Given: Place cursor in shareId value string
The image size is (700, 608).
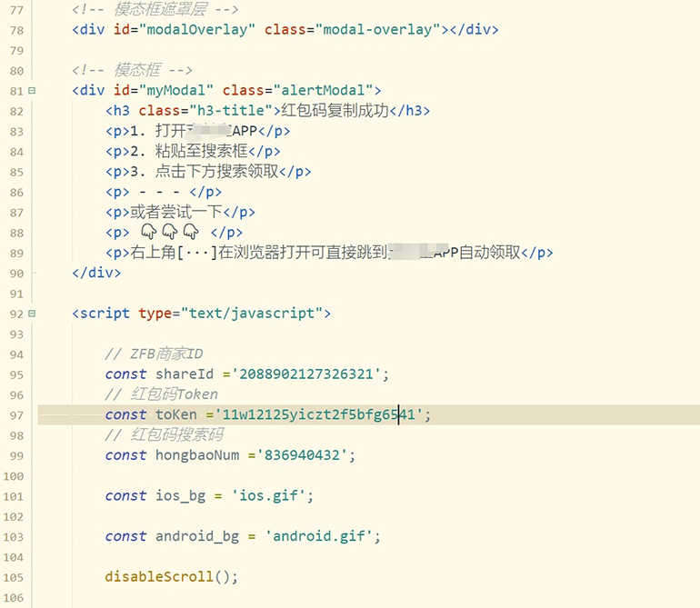Looking at the screenshot, I should [x=312, y=374].
